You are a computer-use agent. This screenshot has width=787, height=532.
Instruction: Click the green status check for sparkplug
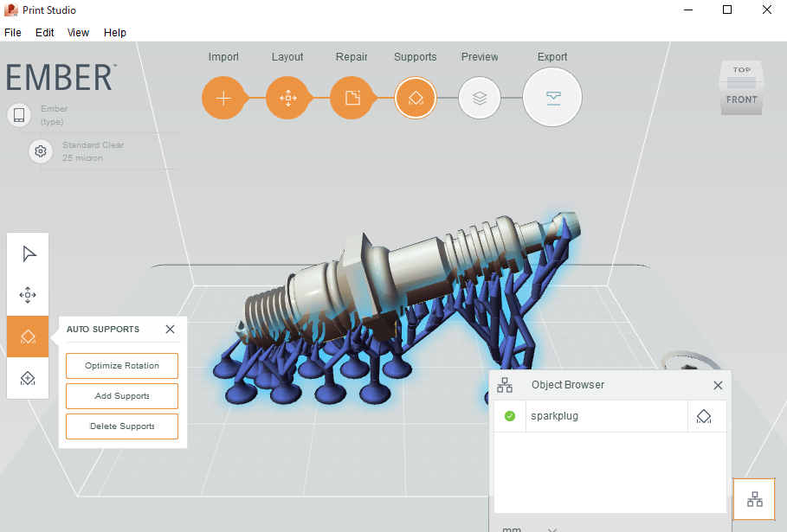click(510, 416)
